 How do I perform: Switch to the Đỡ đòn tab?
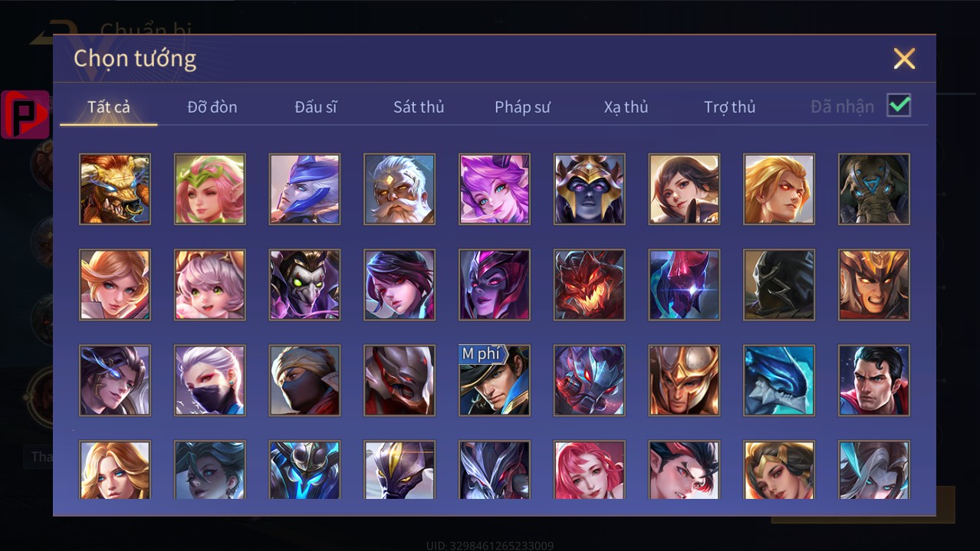(212, 107)
